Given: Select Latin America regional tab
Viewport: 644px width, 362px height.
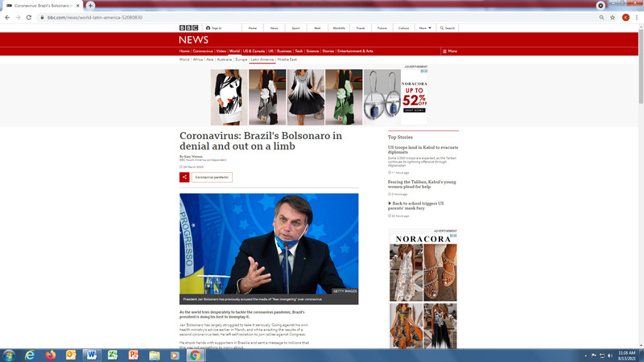Looking at the screenshot, I should tap(262, 60).
